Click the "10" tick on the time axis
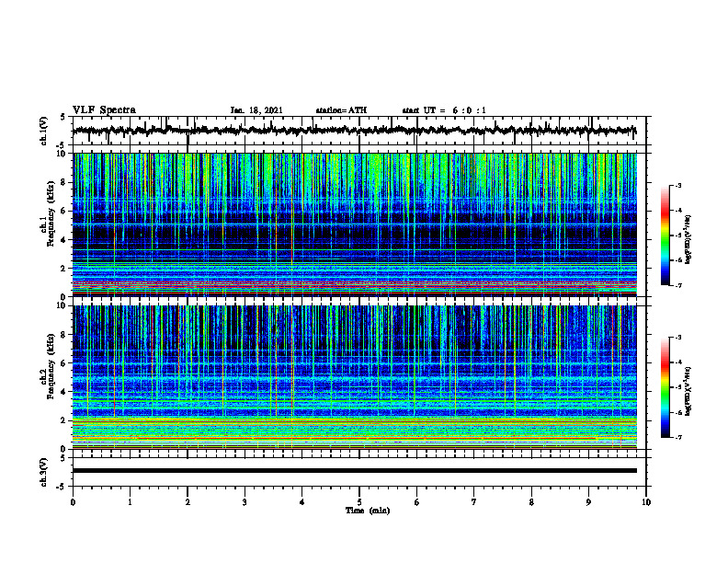 pos(646,502)
